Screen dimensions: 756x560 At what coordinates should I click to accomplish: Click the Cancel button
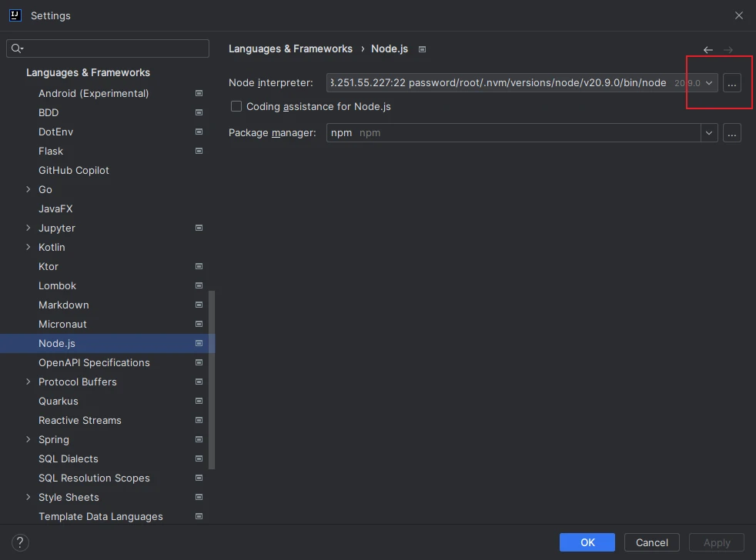click(x=652, y=542)
